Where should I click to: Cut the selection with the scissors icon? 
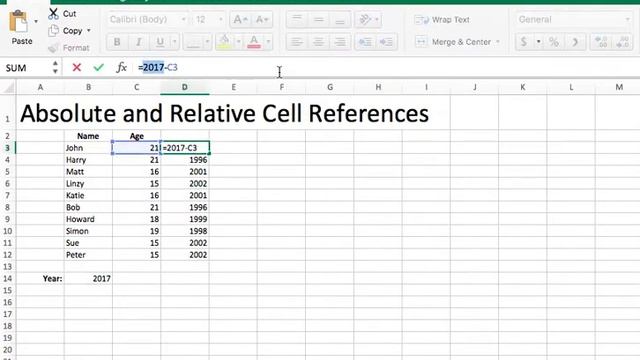(x=53, y=13)
